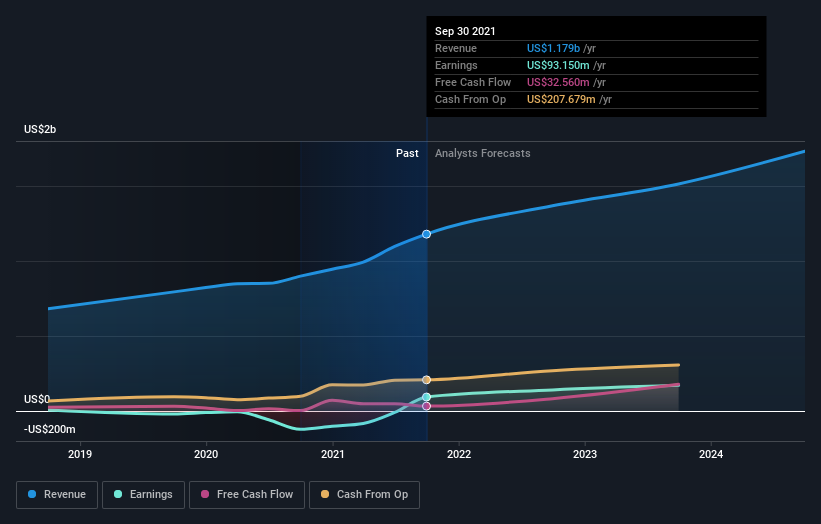Click the Free Cash Flow pink data point marker
Screen dimensions: 821x524
(427, 406)
